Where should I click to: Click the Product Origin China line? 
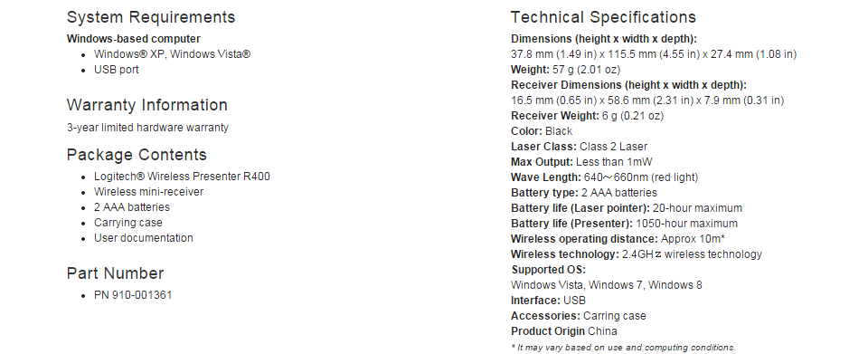(x=563, y=331)
